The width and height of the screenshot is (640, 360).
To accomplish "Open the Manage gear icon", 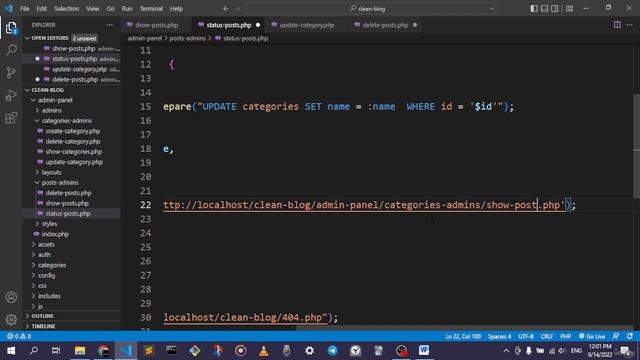I will pos(11,319).
